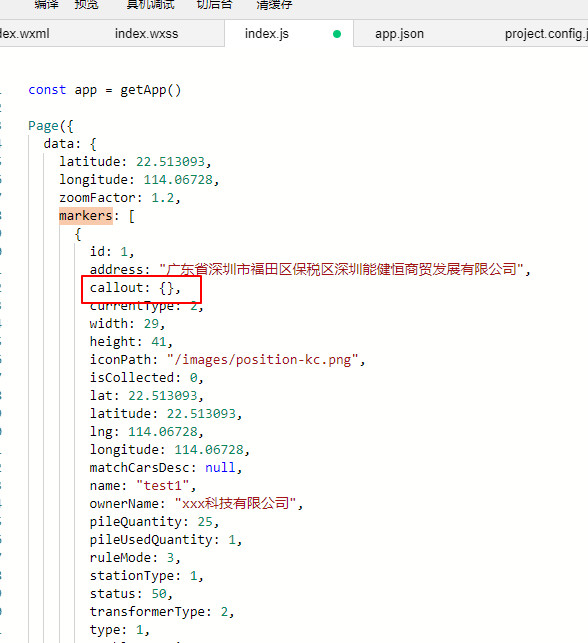Click the 'pileQuantity: 25' line

tap(154, 522)
